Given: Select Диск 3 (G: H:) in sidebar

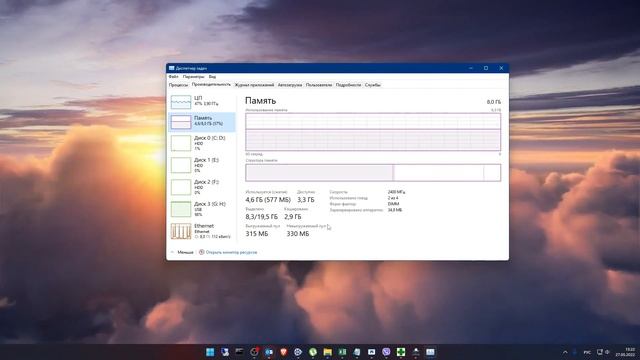Looking at the screenshot, I should click(202, 209).
